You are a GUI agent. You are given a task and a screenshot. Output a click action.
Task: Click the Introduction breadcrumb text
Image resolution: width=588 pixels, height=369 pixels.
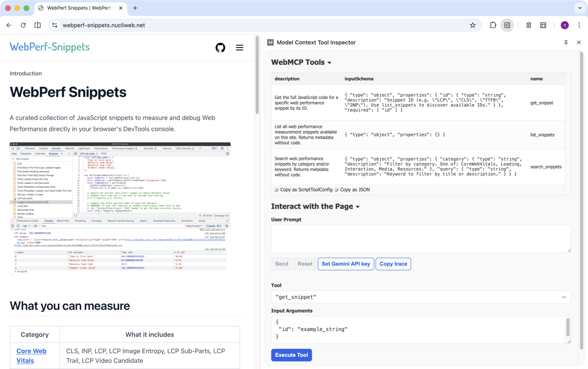tap(26, 74)
